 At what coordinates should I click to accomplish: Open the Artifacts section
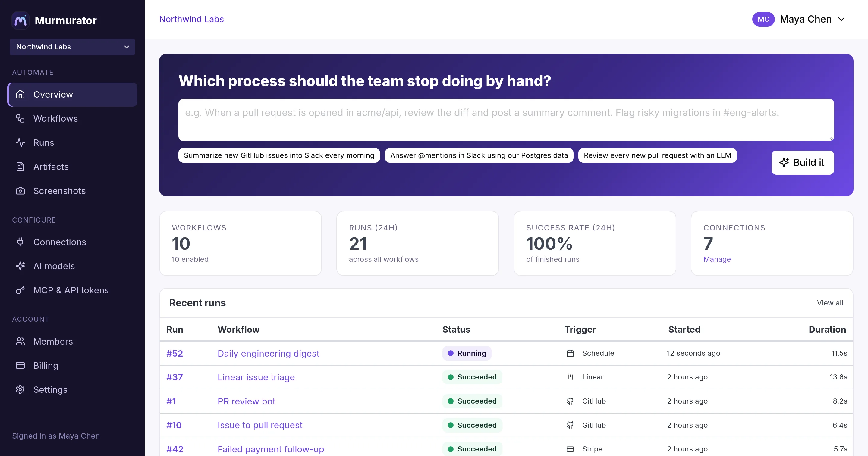pos(72,167)
